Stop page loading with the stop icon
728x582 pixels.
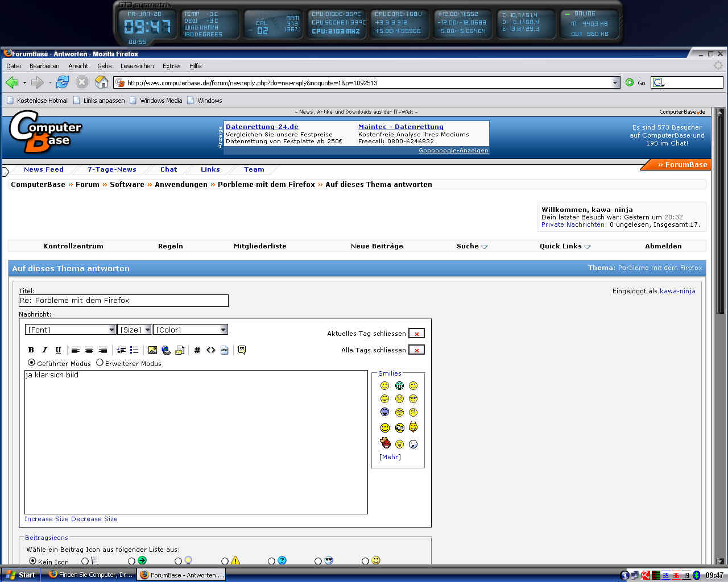82,82
